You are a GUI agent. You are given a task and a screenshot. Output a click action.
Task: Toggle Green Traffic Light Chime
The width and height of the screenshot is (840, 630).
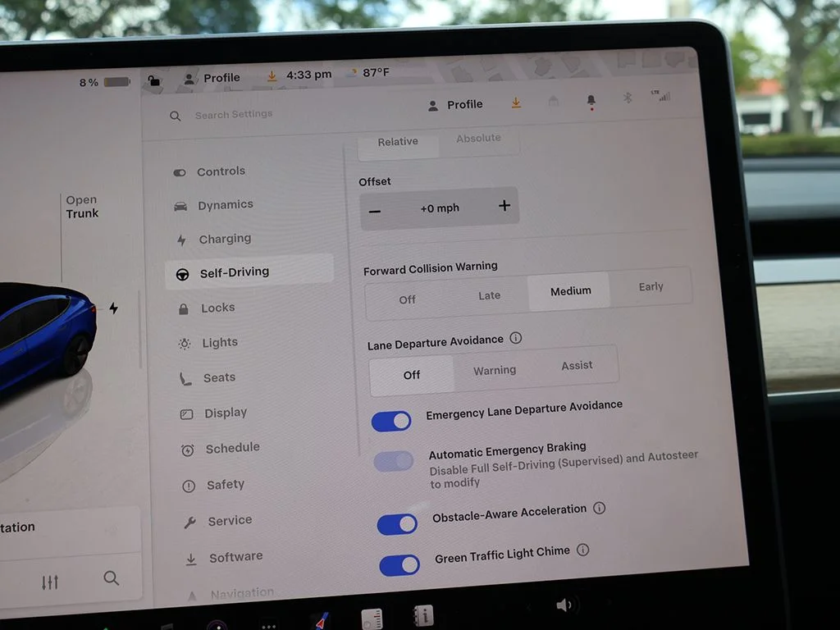pos(399,566)
